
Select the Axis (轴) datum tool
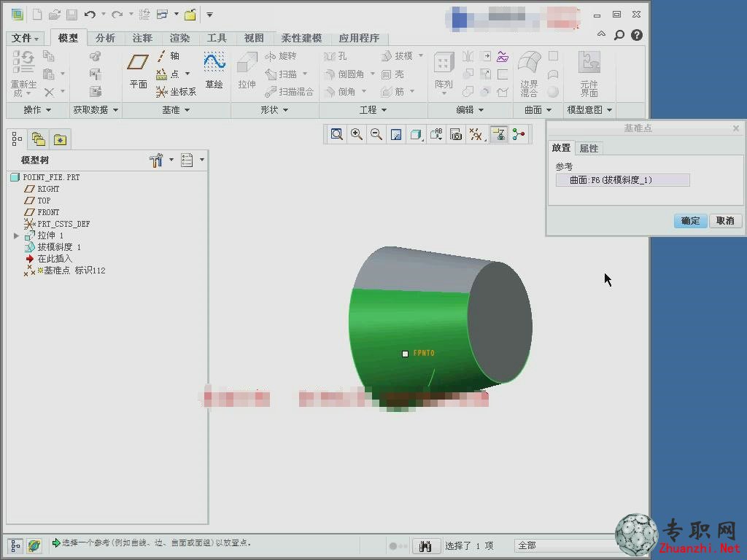pos(169,56)
